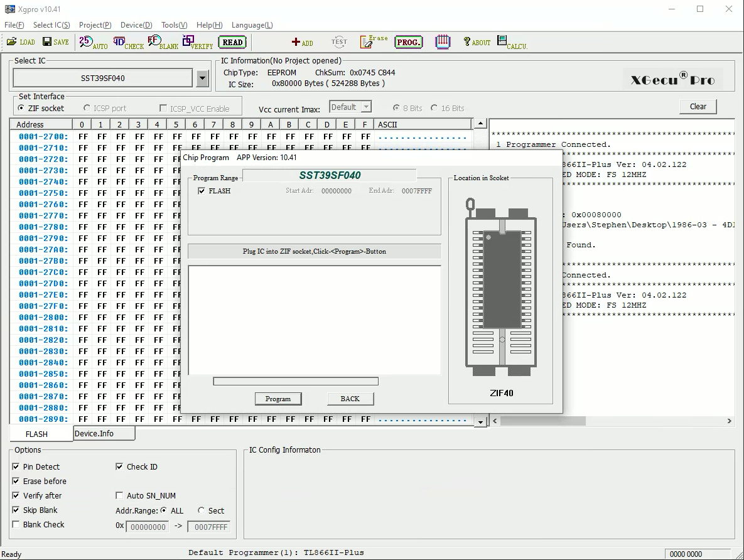Open the Device menu
Screen dimensions: 744x560
click(x=136, y=25)
